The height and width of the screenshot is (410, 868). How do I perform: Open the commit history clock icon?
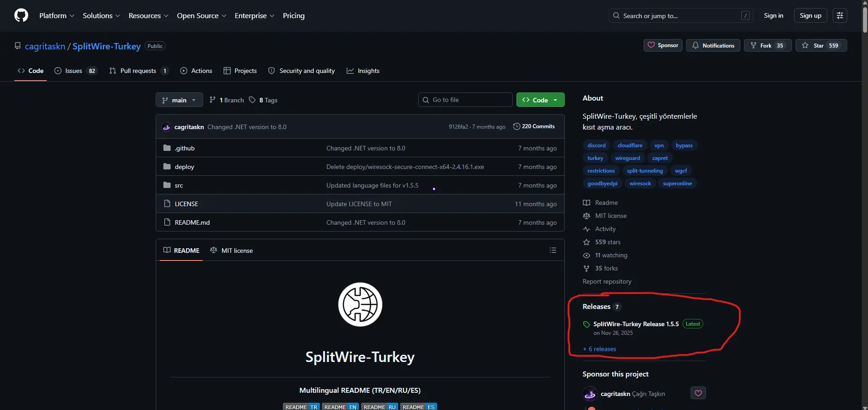(x=516, y=126)
